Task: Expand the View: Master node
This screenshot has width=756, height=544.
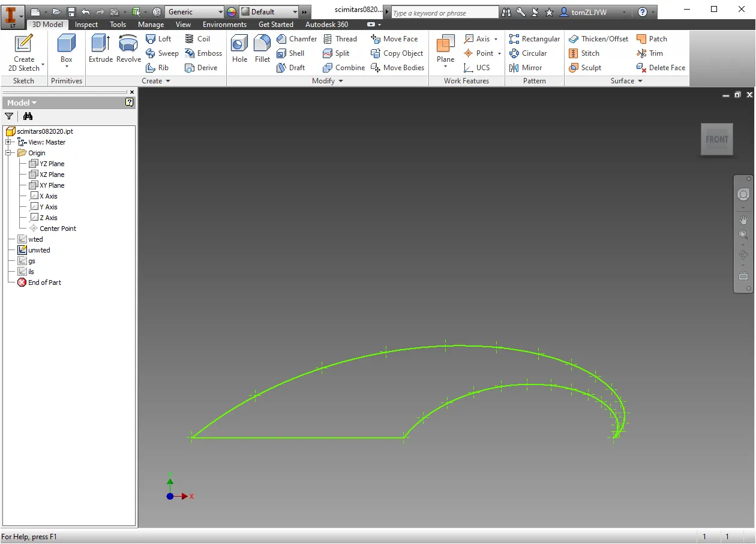Action: pos(8,142)
